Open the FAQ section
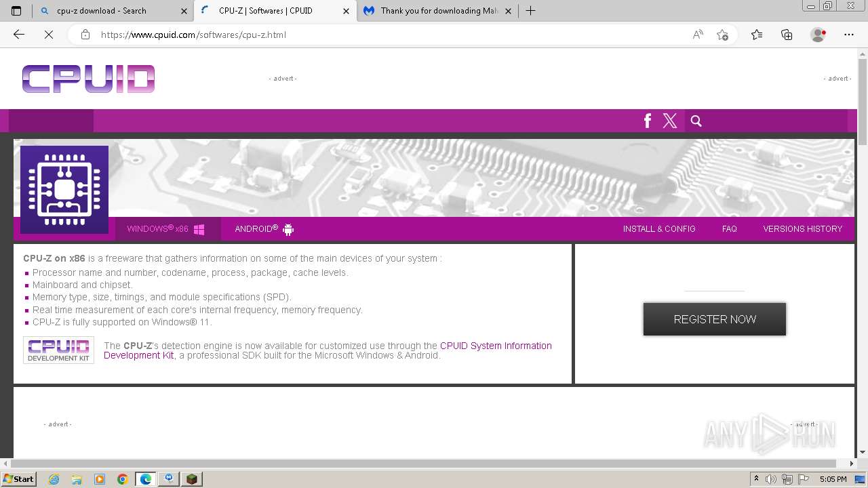The image size is (868, 488). [x=730, y=229]
